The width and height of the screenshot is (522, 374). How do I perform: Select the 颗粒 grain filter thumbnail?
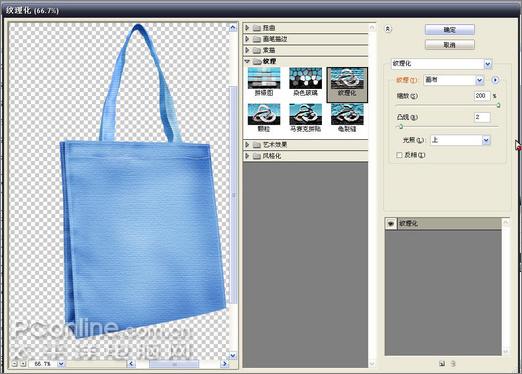click(264, 118)
